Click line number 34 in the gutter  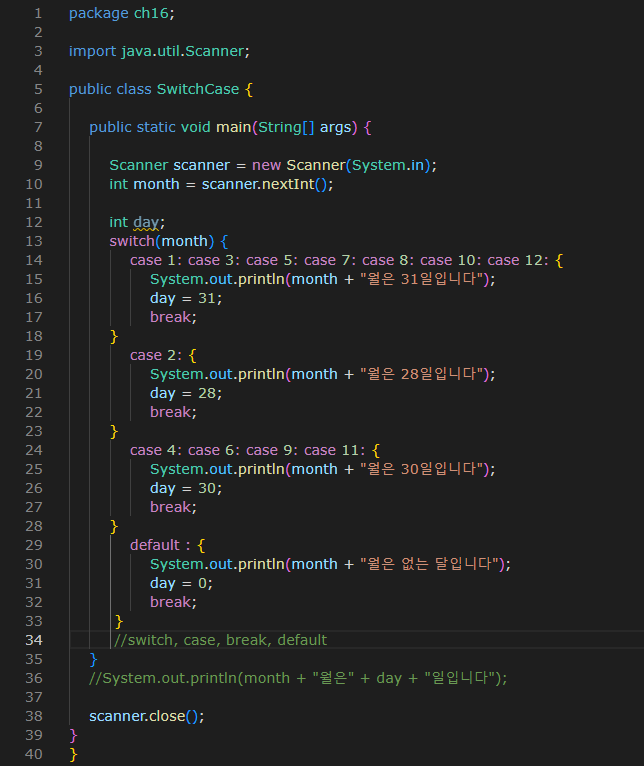pos(34,640)
